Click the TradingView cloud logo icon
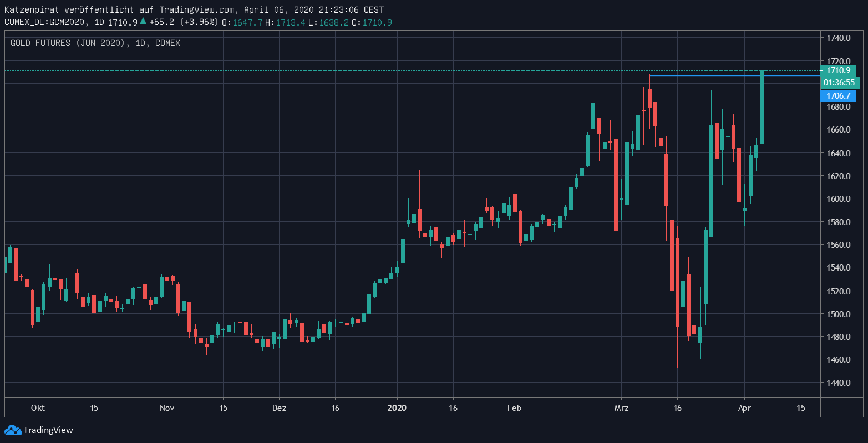Viewport: 868px width, 443px height. point(13,430)
